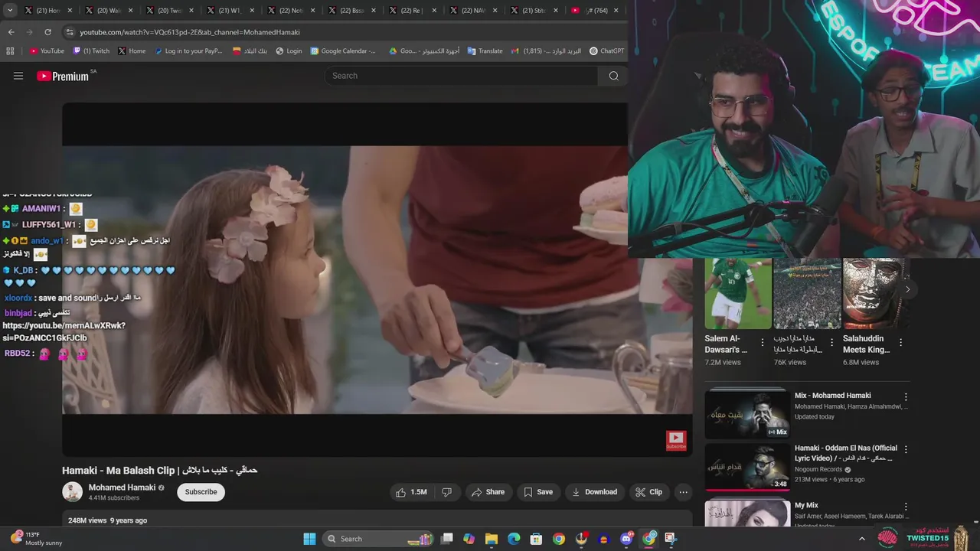The height and width of the screenshot is (551, 980).
Task: Save the video to a playlist
Action: coord(538,492)
